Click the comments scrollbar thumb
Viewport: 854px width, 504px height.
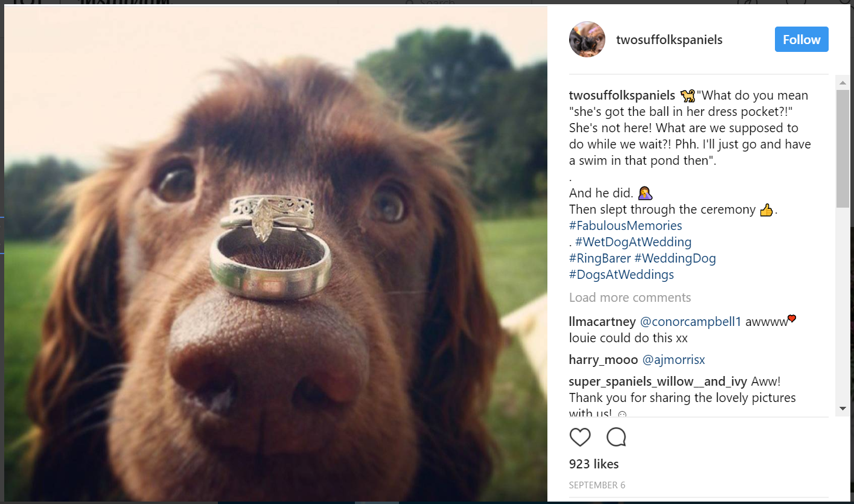843,148
